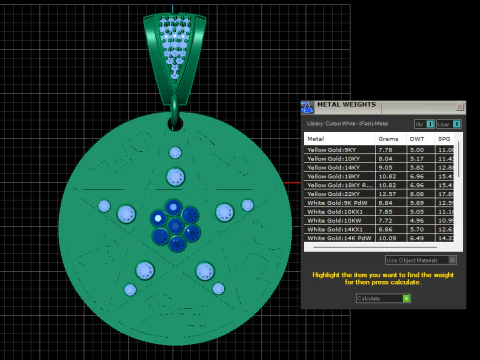This screenshot has width=480, height=360.
Task: Enable Use Object Materials option
Action: click(421, 260)
